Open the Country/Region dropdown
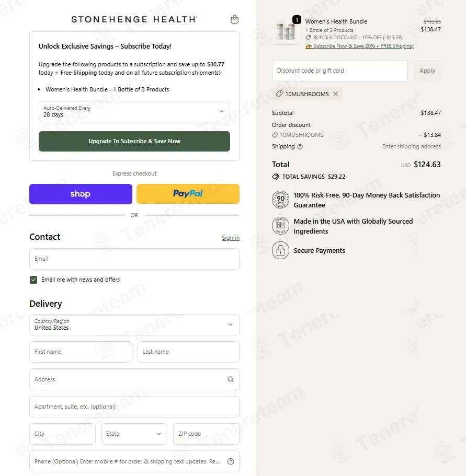 coord(134,324)
